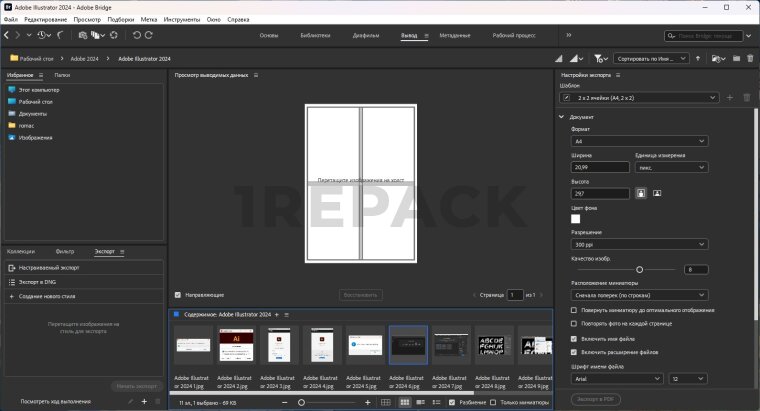Click Настраиваемый экспорт preset
The image size is (760, 411).
(x=49, y=269)
